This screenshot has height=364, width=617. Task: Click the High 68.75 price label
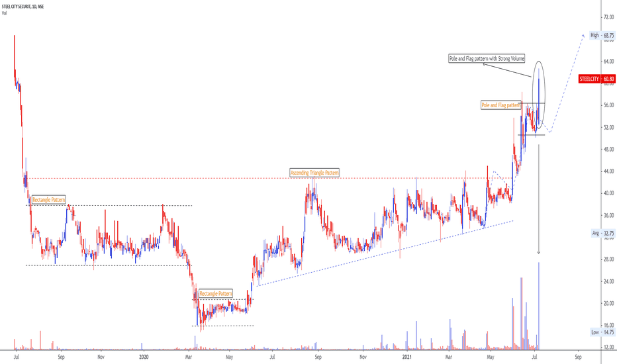coord(602,36)
